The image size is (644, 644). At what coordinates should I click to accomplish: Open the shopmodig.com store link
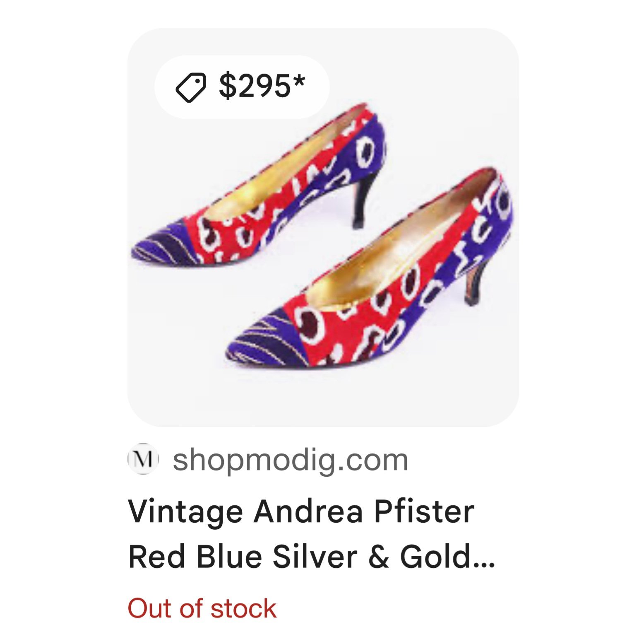[290, 460]
